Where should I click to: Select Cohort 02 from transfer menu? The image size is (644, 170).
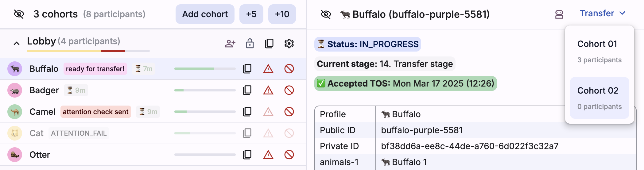point(599,98)
